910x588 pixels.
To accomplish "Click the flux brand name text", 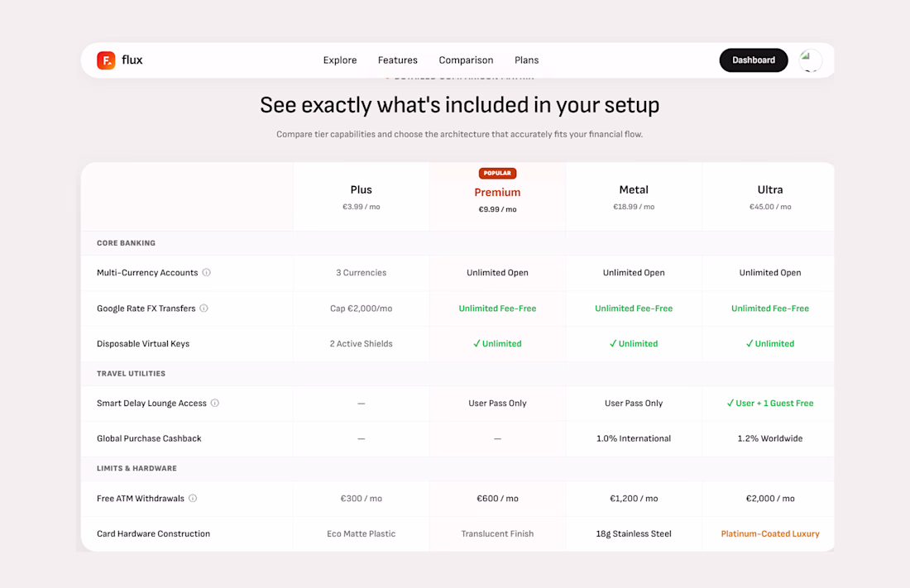I will pos(132,60).
